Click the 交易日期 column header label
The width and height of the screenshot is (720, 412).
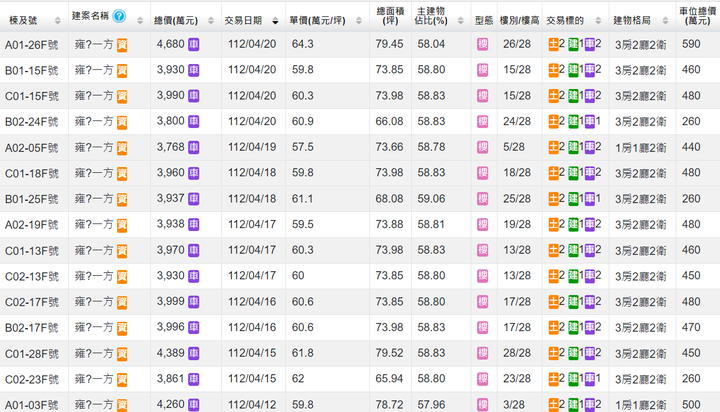pos(243,21)
